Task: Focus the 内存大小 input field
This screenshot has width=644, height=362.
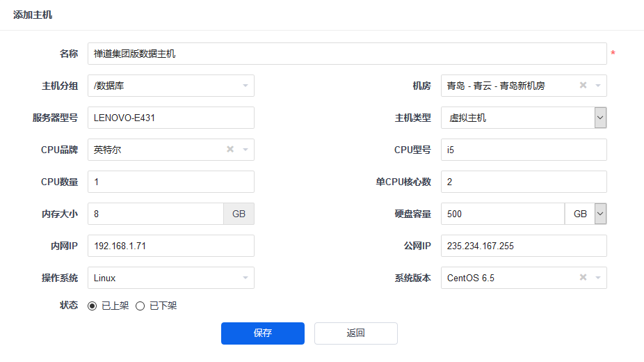Action: tap(156, 214)
